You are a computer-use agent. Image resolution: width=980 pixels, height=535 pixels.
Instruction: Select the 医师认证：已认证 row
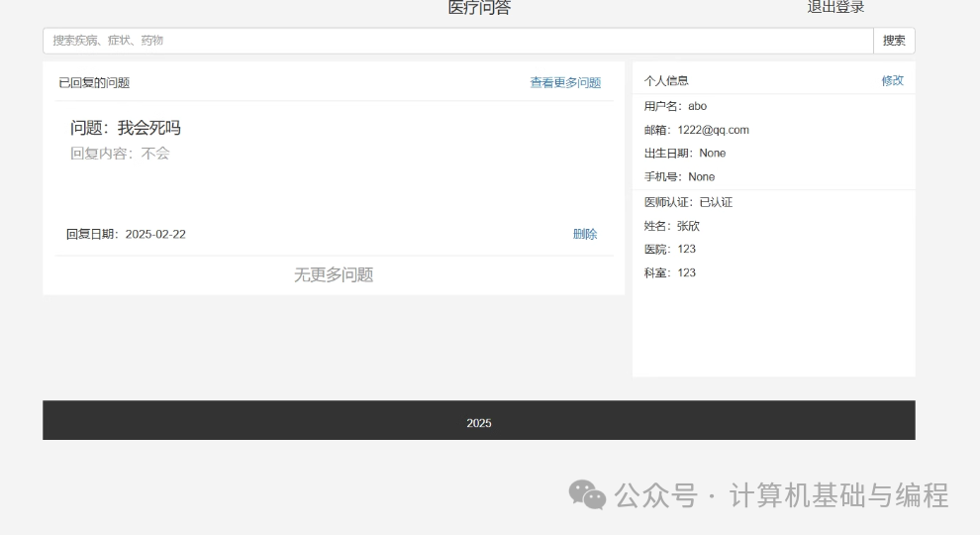click(x=688, y=202)
